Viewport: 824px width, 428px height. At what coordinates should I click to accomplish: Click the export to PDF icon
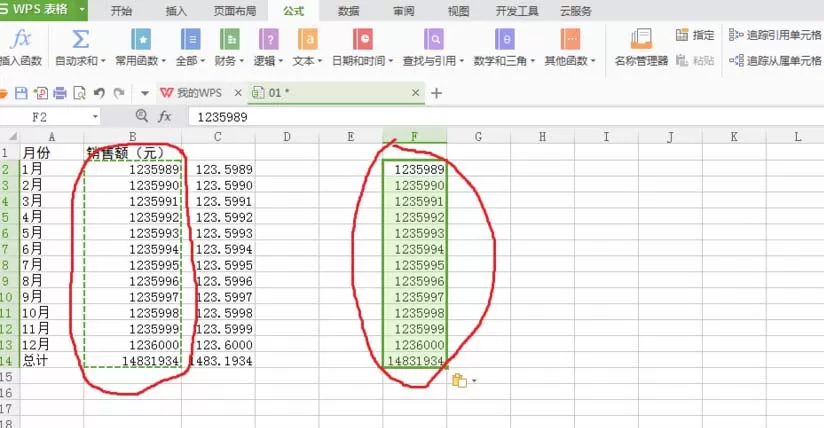(40, 93)
